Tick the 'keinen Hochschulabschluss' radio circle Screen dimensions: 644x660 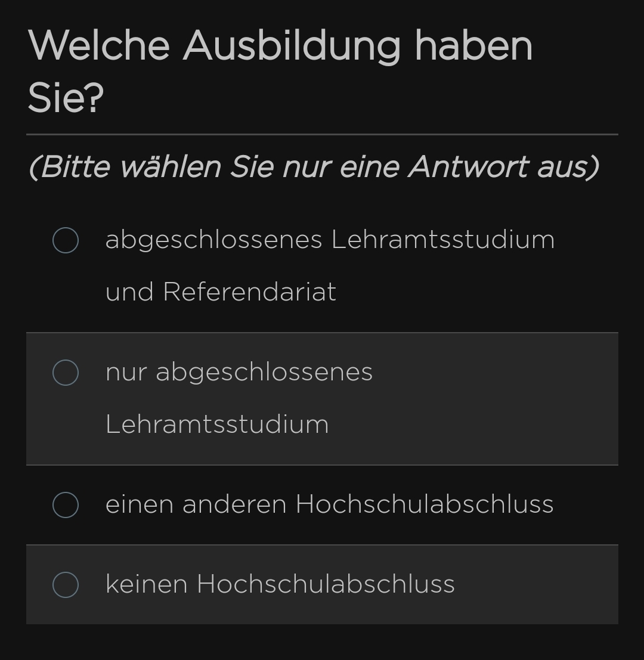66,585
